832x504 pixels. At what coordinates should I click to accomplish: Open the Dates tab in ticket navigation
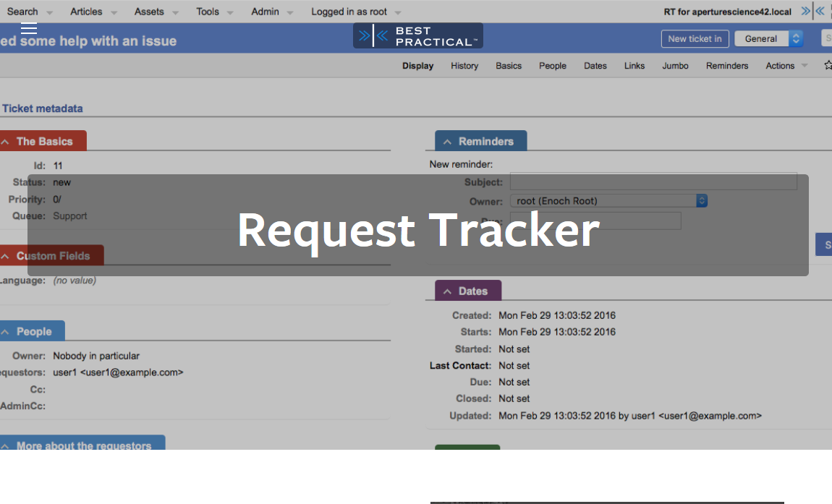coord(595,66)
